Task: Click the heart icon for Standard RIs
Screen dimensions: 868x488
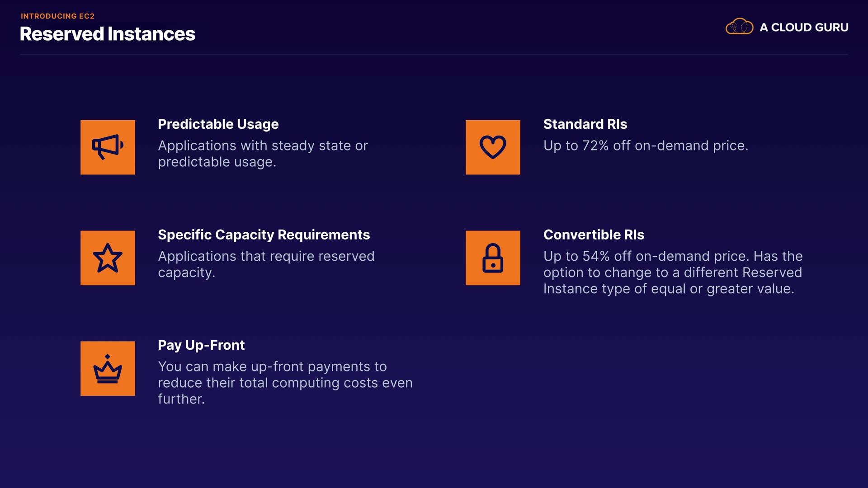Action: click(493, 147)
